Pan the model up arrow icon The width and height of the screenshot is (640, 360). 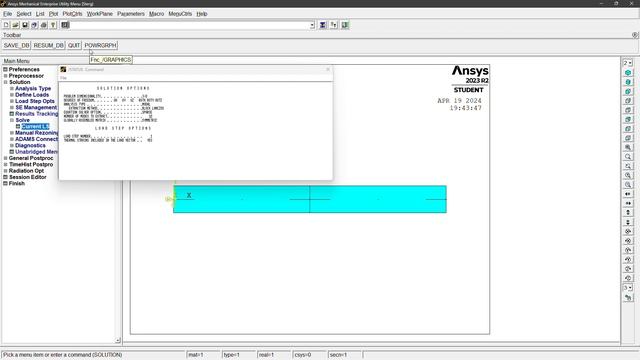pos(628,213)
